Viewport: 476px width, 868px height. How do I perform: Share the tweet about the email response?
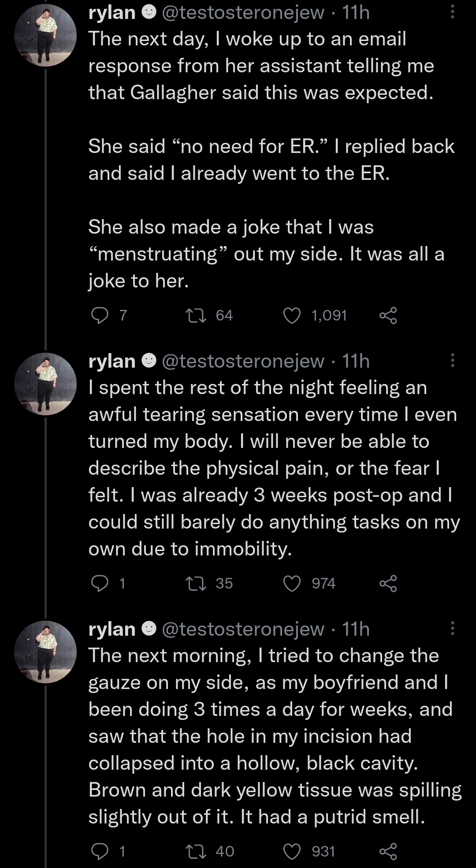pos(388,316)
